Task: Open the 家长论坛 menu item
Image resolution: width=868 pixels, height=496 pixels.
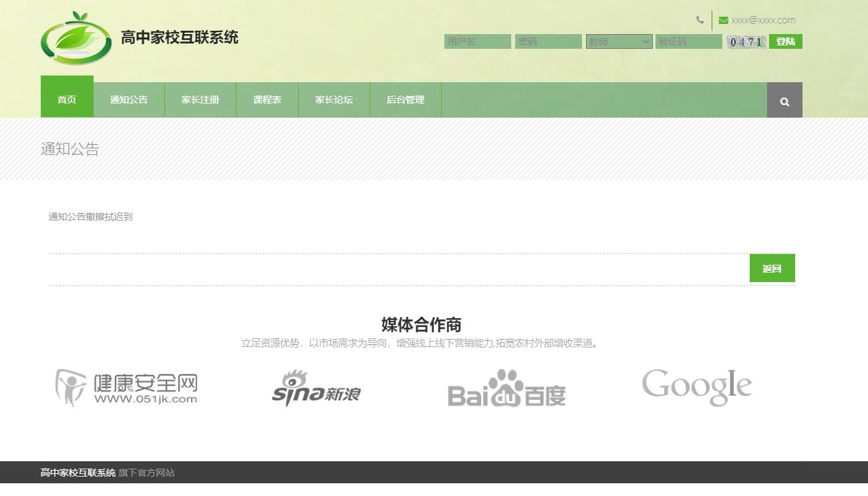Action: [333, 100]
